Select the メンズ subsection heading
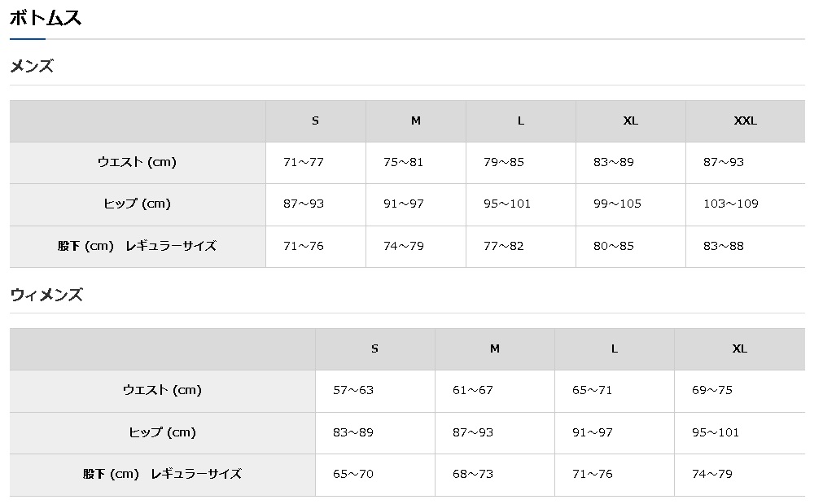 (32, 67)
